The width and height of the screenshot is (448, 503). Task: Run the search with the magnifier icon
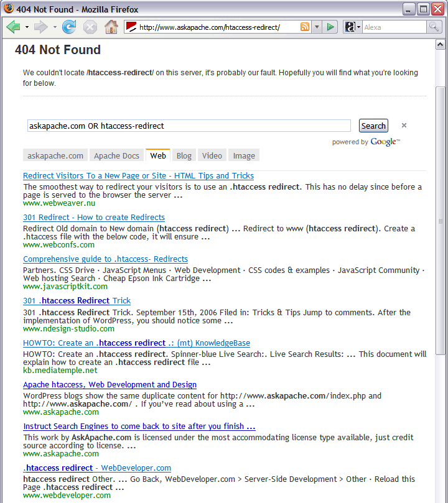pos(434,27)
